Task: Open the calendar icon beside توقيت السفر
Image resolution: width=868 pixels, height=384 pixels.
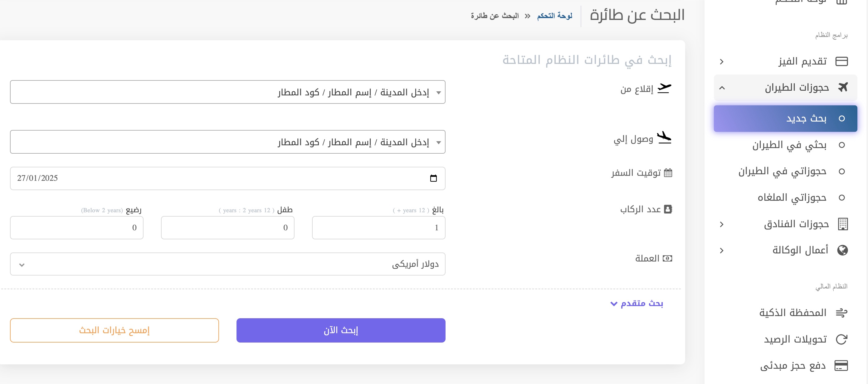Action: click(x=669, y=173)
